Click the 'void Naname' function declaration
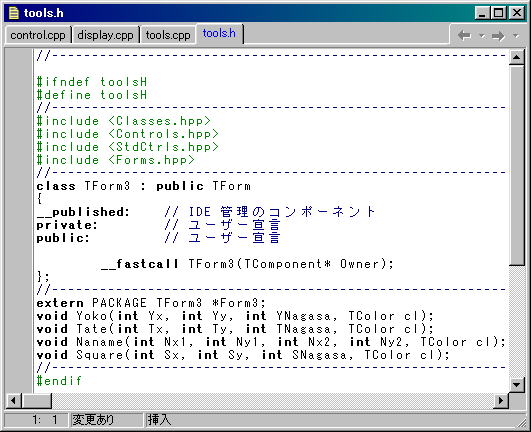Image resolution: width=531 pixels, height=432 pixels. [271, 342]
